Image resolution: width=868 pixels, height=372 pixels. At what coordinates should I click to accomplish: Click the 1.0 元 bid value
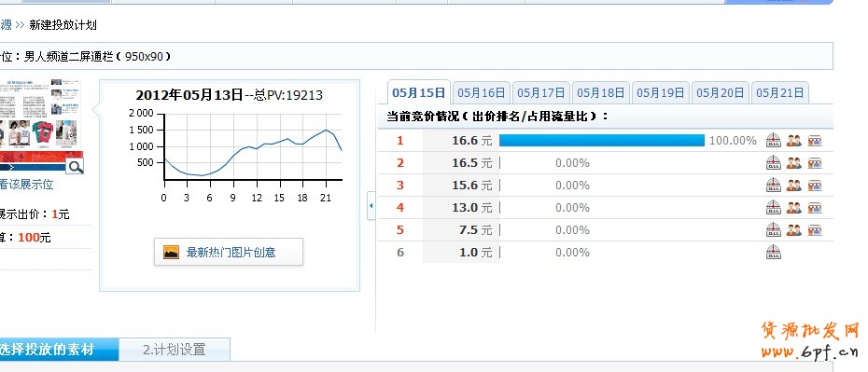click(x=475, y=253)
